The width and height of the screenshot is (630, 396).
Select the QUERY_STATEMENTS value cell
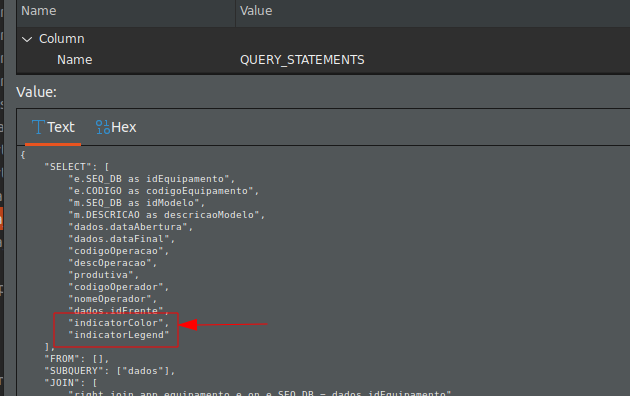(302, 60)
